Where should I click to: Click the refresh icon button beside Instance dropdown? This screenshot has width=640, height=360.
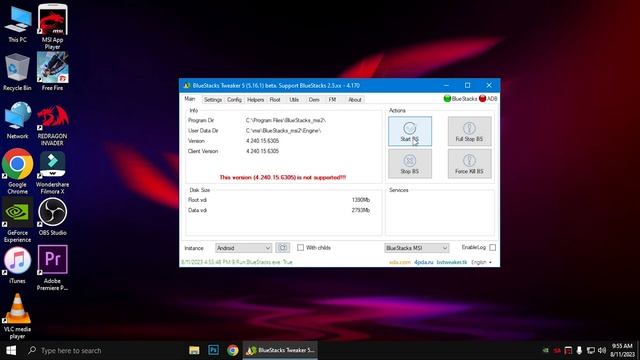[x=282, y=248]
